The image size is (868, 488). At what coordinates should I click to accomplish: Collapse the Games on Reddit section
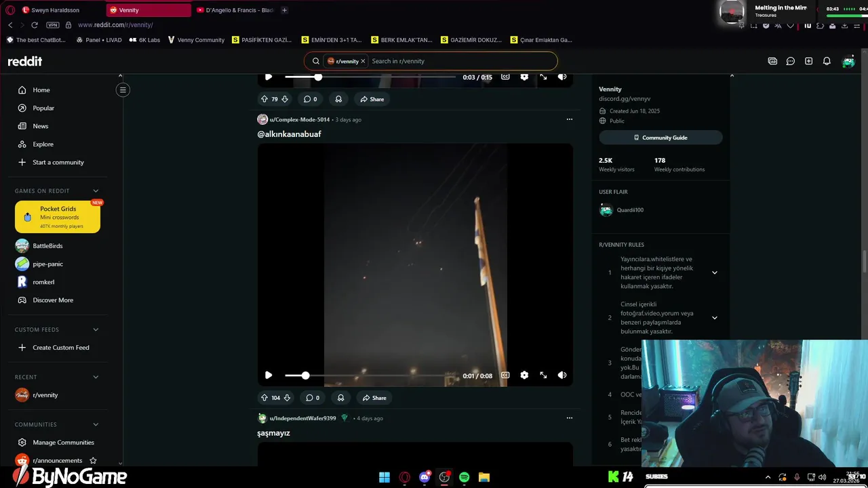click(x=96, y=191)
